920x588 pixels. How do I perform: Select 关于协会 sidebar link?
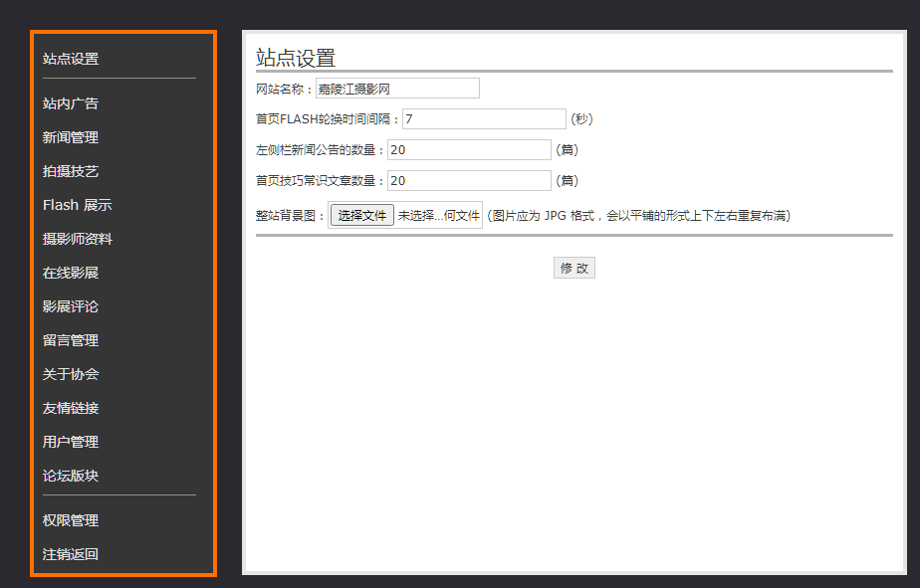coord(71,374)
